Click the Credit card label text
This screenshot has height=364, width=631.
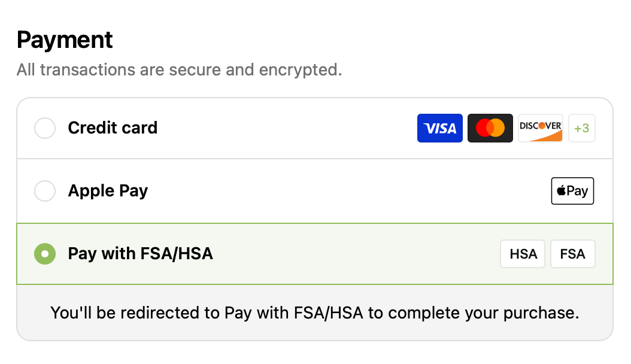[x=113, y=128]
